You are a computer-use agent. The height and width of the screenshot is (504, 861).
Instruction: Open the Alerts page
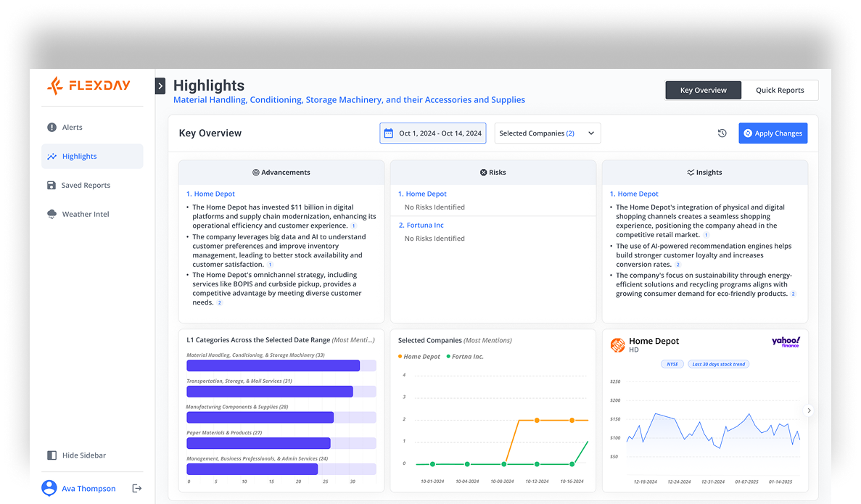[92, 128]
